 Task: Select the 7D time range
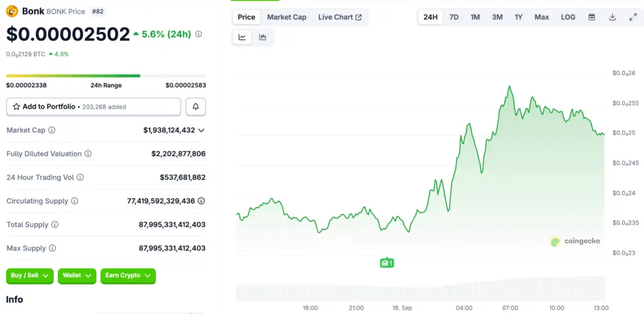(x=454, y=17)
